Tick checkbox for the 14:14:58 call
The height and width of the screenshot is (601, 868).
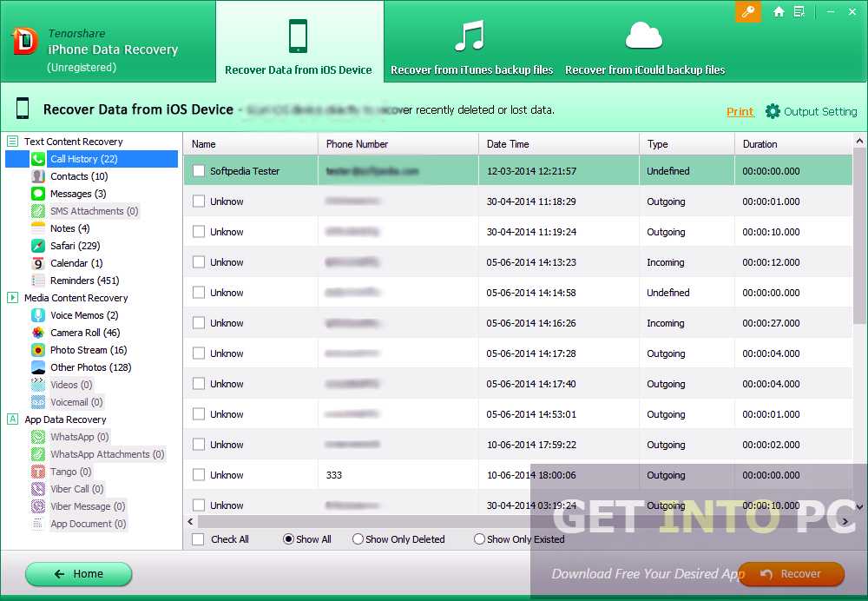[199, 293]
